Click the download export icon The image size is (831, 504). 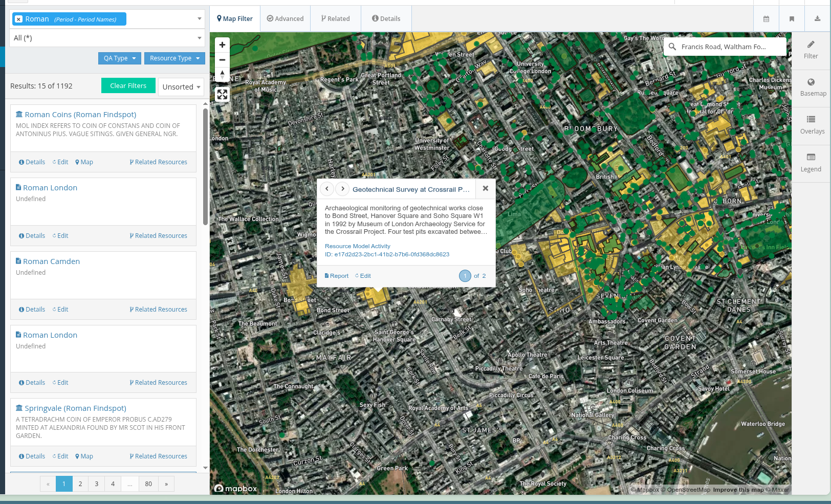[x=817, y=19]
